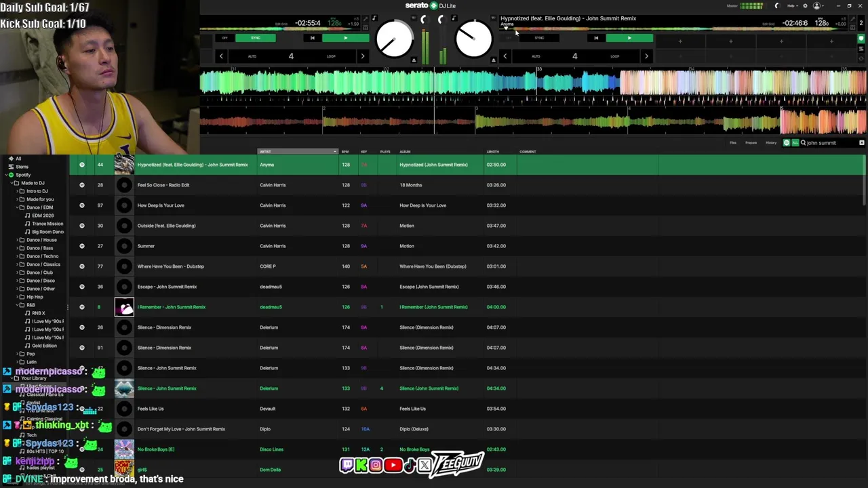The height and width of the screenshot is (488, 868).
Task: Turn sync OFF on left deck
Action: tap(224, 38)
